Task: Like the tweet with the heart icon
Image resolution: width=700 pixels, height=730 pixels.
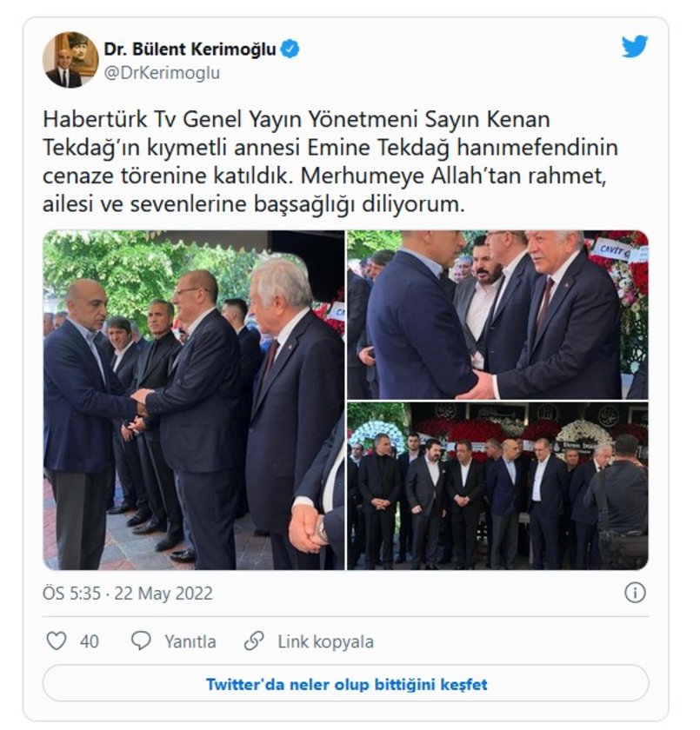Action: pyautogui.click(x=57, y=641)
